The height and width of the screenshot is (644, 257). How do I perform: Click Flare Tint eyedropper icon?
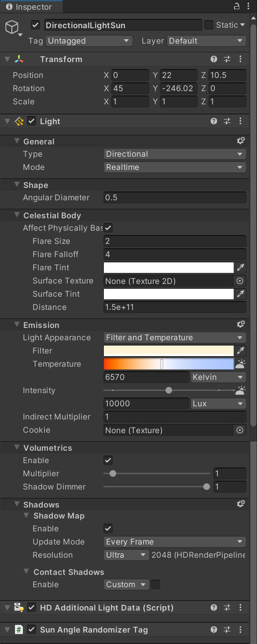(x=240, y=267)
